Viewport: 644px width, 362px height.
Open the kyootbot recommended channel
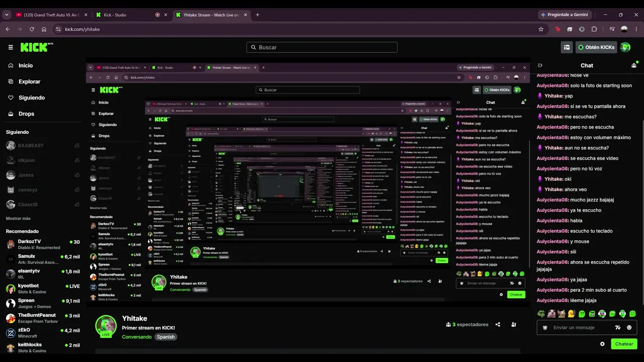click(43, 289)
